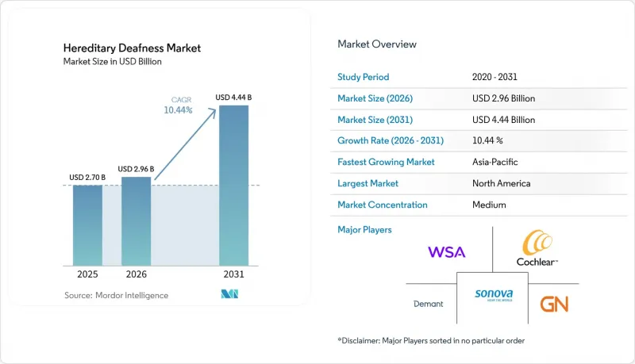Select the 2031 bar in chart

point(233,186)
